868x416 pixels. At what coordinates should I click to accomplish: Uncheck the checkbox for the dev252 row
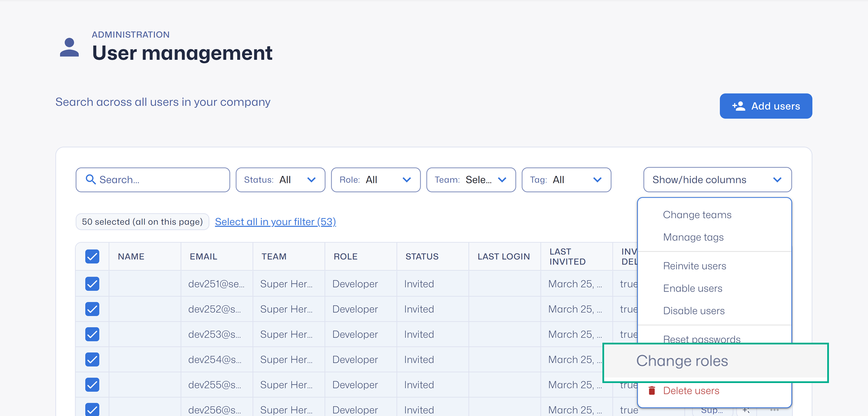(92, 309)
